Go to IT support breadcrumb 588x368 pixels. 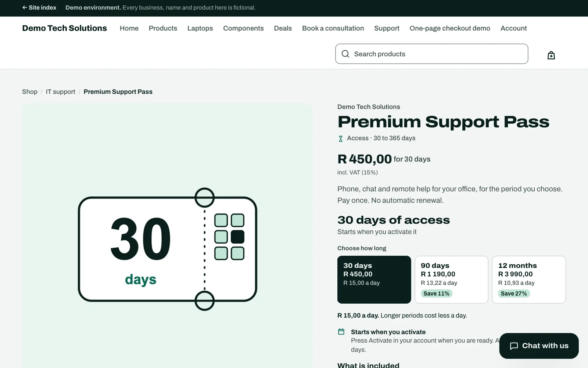60,92
